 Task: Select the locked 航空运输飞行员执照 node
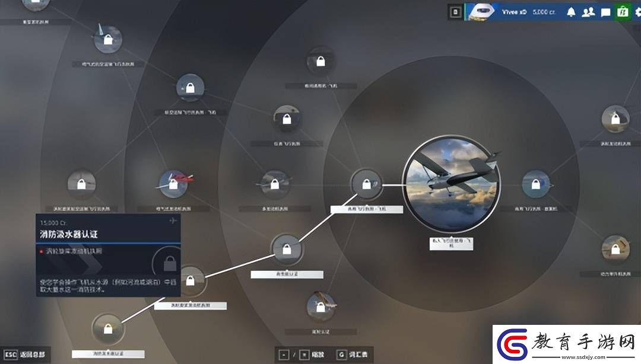[190, 87]
